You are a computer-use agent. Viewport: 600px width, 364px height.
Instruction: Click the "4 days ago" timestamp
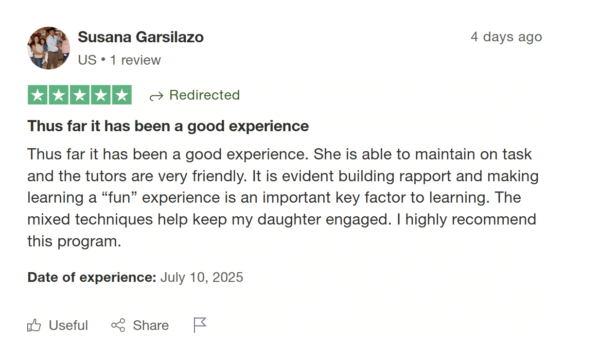coord(506,37)
